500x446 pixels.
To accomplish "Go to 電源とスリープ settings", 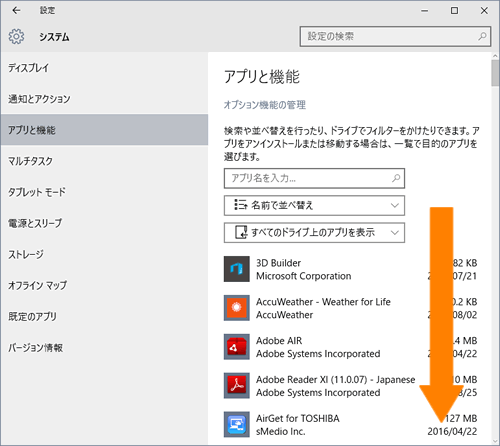I will 104,223.
